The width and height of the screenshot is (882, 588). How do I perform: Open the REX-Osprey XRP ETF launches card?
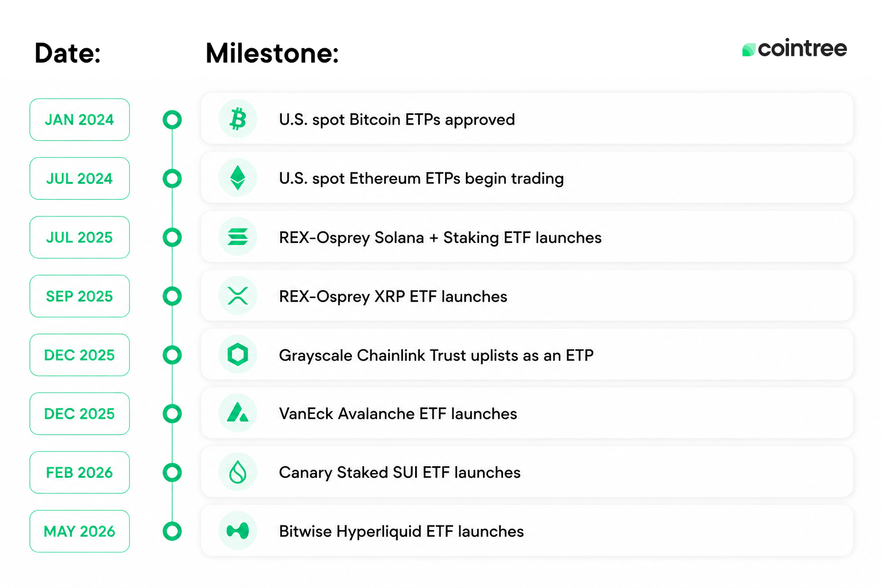(x=527, y=296)
